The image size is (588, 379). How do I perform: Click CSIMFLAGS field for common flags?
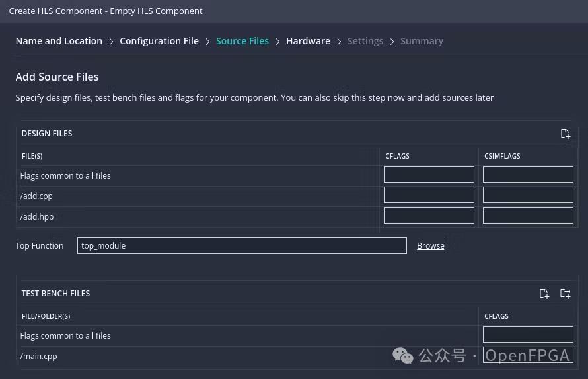pyautogui.click(x=528, y=175)
